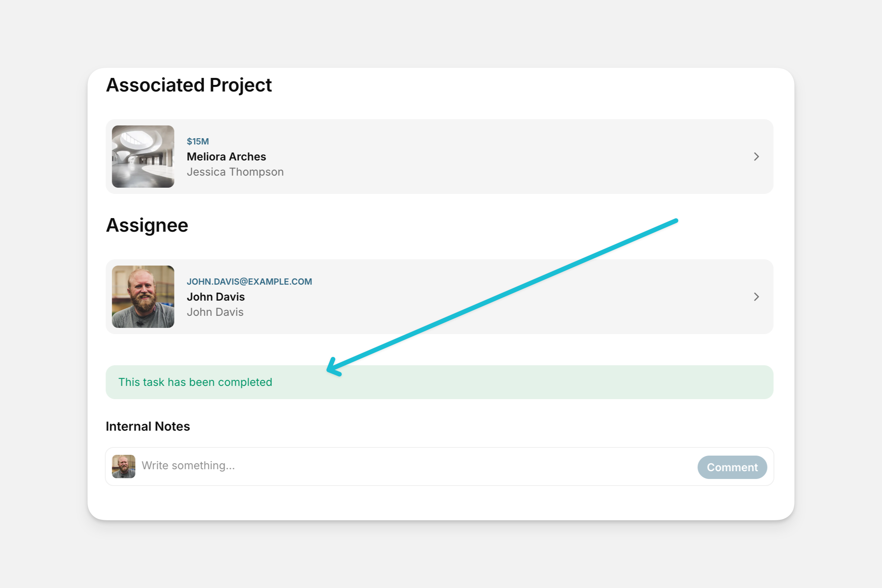The width and height of the screenshot is (882, 588).
Task: Click the grey John Davis subtitle text
Action: tap(215, 312)
